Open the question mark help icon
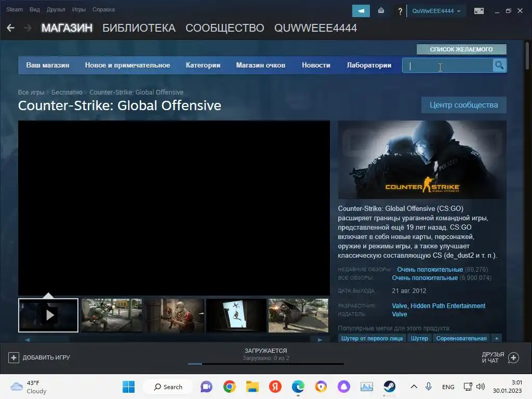Screen dimensions: 532x399 point(400,11)
